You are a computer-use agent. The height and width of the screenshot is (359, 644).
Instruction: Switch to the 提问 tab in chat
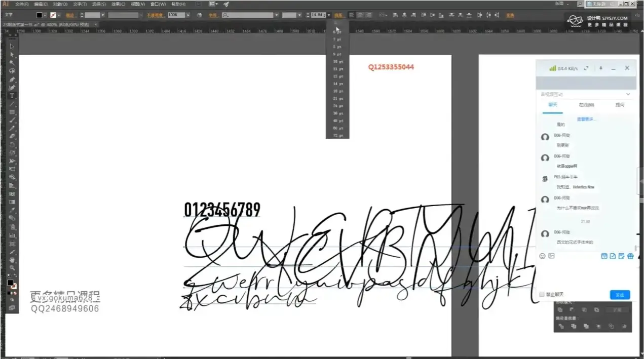click(620, 105)
